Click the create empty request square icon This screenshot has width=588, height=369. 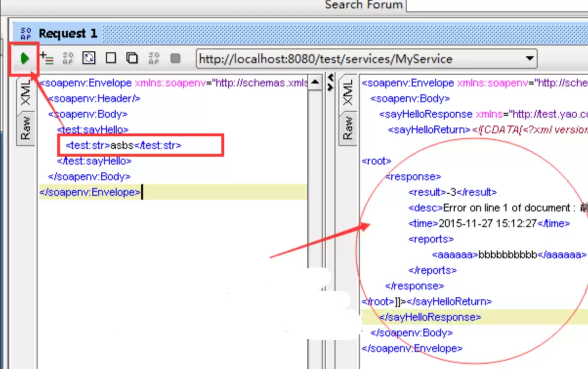pyautogui.click(x=111, y=59)
